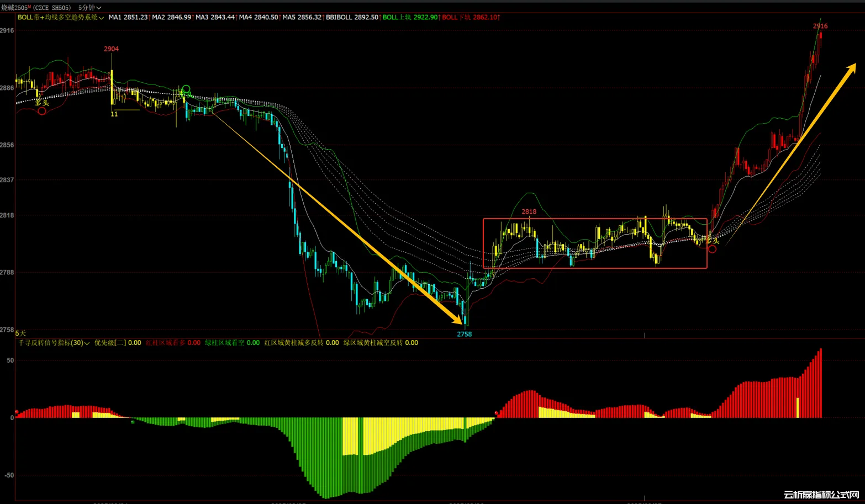Open the 5分钟 timeframe dropdown
Image resolution: width=865 pixels, height=504 pixels.
(89, 8)
